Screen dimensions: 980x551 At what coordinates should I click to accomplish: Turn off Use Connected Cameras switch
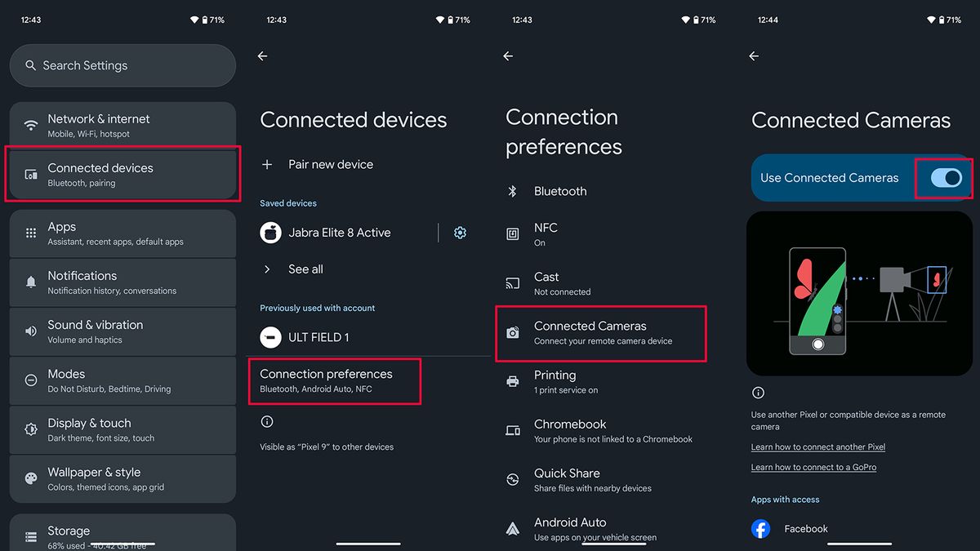pyautogui.click(x=946, y=178)
